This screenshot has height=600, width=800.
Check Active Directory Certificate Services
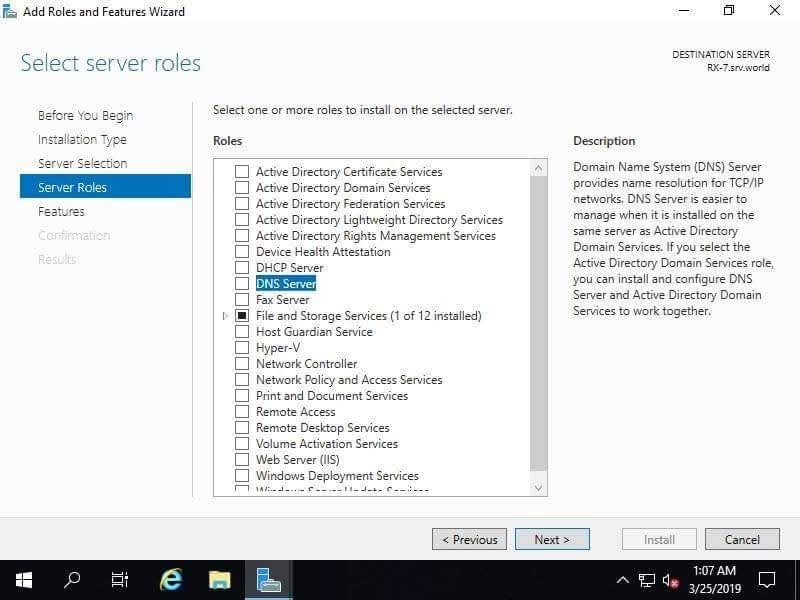(242, 171)
